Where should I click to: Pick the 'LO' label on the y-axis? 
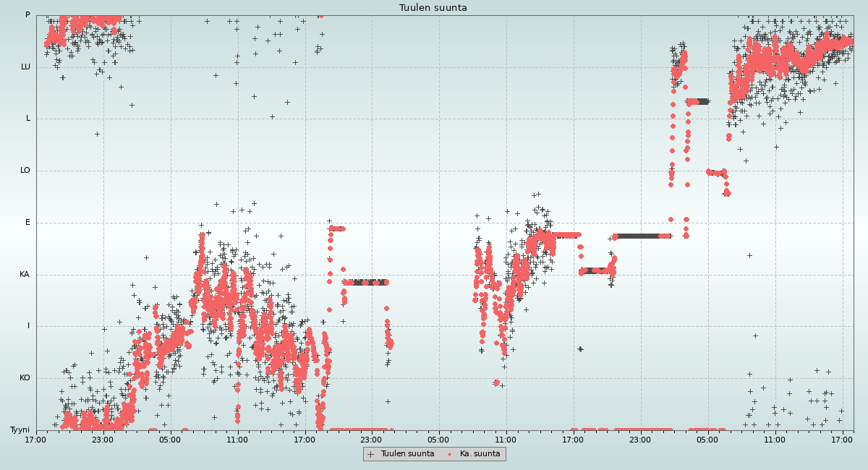[x=25, y=171]
